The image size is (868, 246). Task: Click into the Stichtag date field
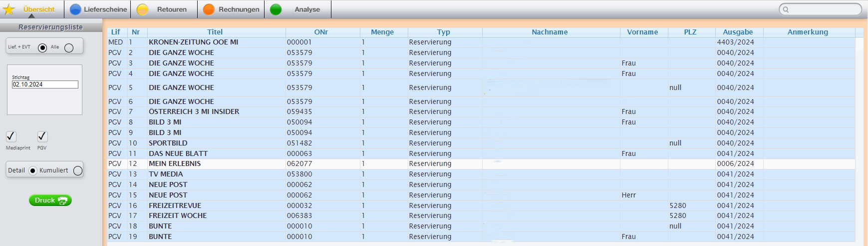[45, 84]
